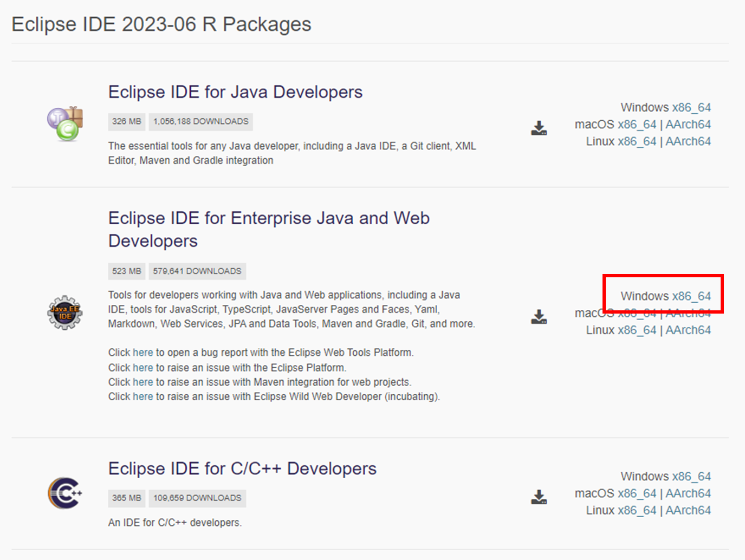
Task: Click 'here' to open Web Tools Platform bug report
Action: click(143, 353)
